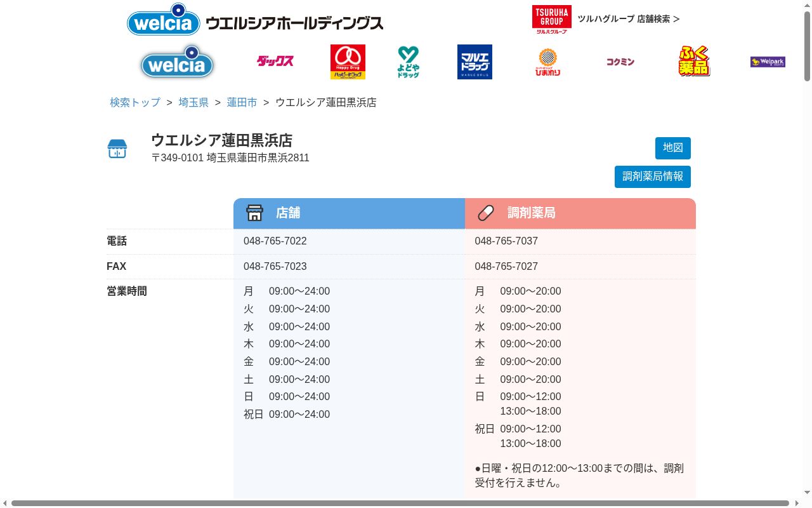This screenshot has width=812, height=508.
Task: Open 調剤薬局情報 button
Action: pos(653,177)
